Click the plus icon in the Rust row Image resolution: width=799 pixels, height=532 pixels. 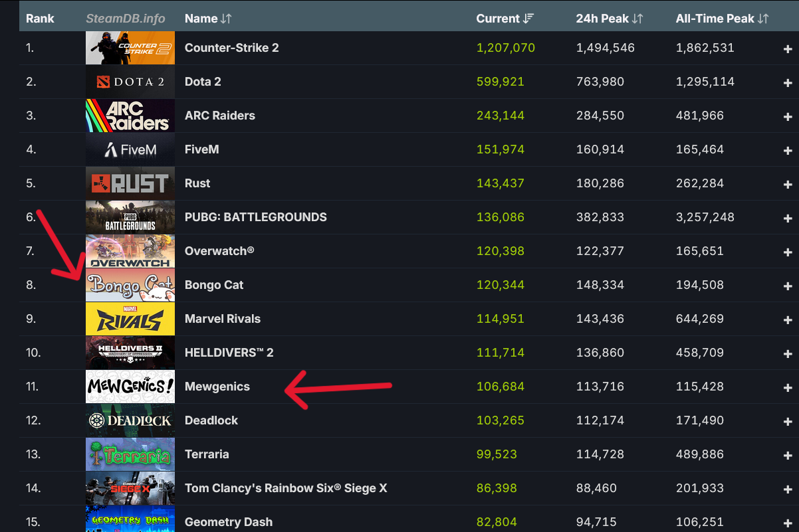(788, 184)
